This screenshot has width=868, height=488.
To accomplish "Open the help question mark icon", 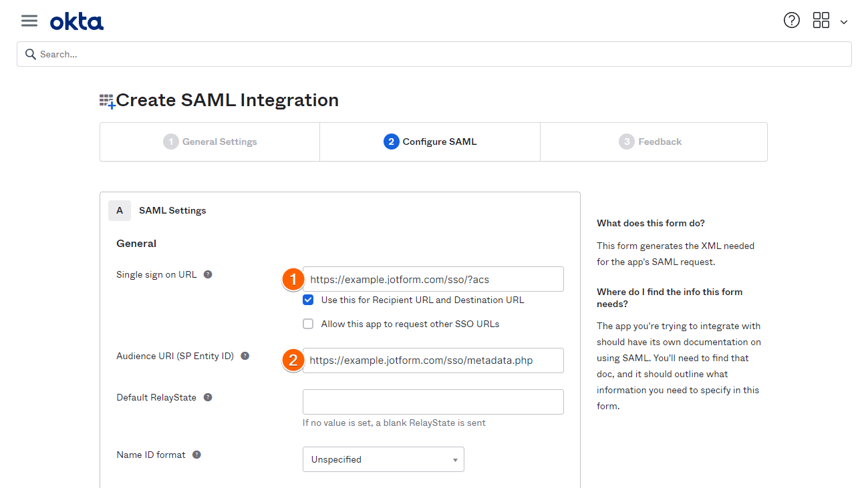I will tap(791, 21).
